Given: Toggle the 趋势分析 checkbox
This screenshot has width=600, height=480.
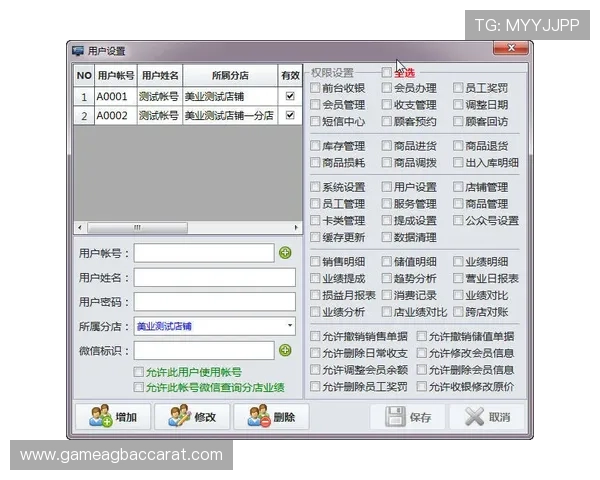Looking at the screenshot, I should (x=386, y=278).
